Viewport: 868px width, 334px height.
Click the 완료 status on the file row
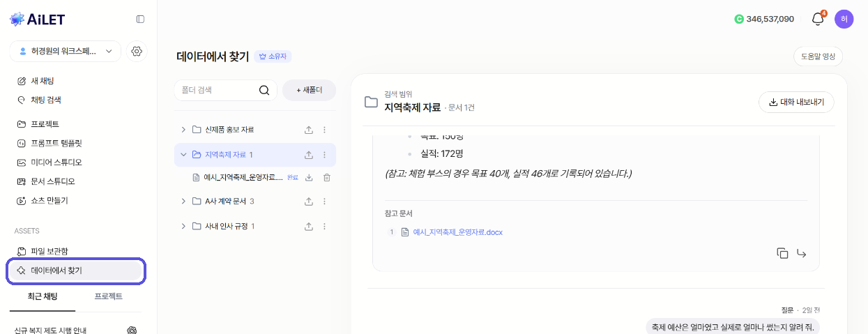click(x=293, y=178)
